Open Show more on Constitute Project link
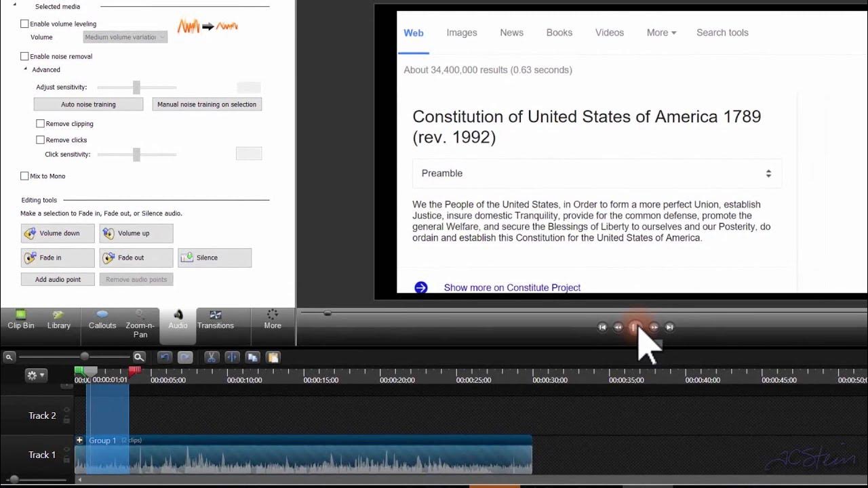This screenshot has width=868, height=488. point(512,287)
